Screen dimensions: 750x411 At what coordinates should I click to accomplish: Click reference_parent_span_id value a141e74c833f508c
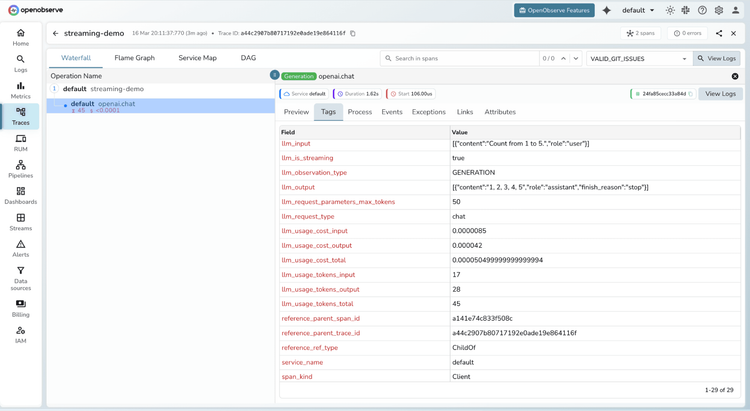pos(482,319)
